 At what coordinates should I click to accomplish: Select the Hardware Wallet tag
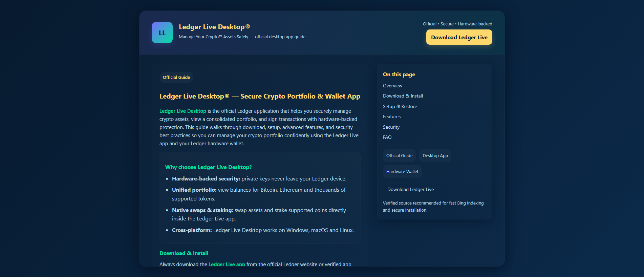[x=402, y=171]
